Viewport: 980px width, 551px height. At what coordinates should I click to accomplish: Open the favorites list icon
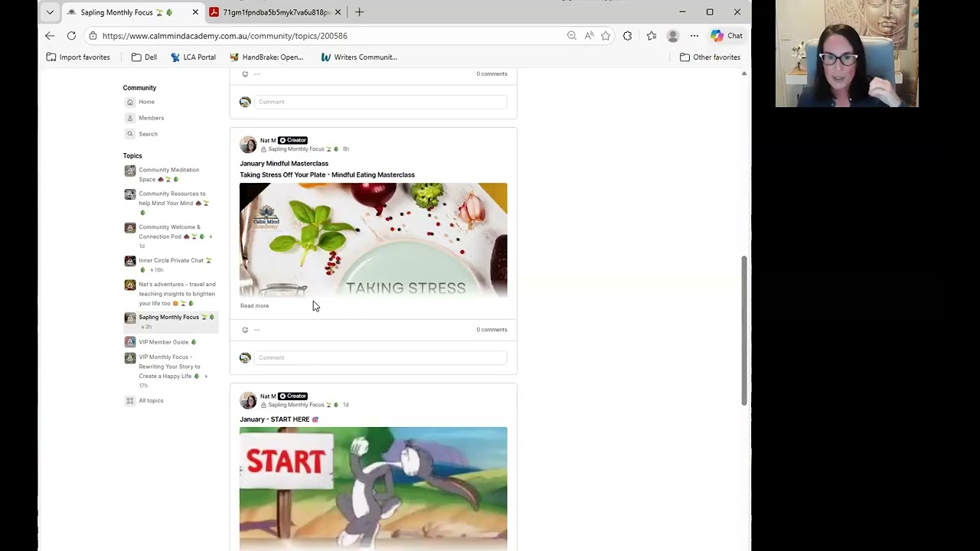point(652,36)
